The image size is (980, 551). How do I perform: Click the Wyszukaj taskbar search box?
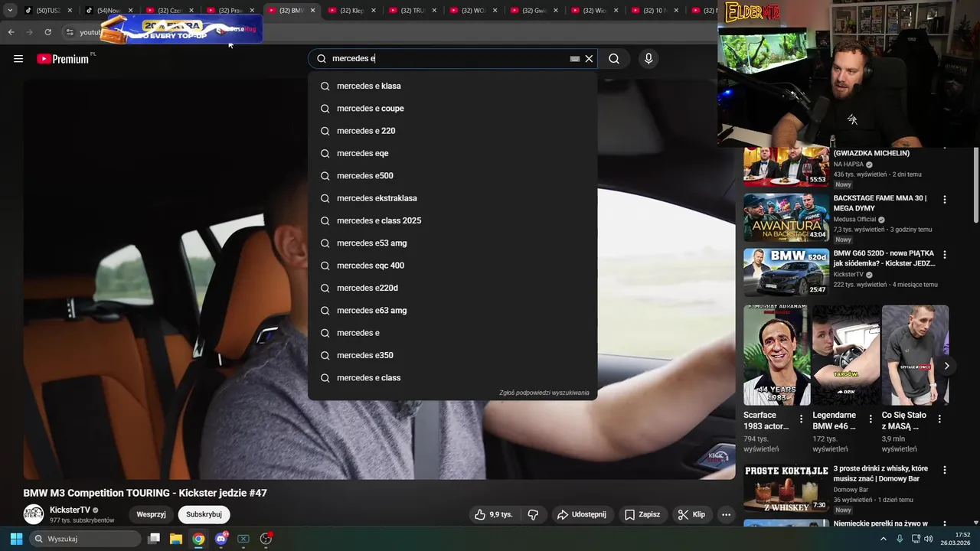point(85,539)
